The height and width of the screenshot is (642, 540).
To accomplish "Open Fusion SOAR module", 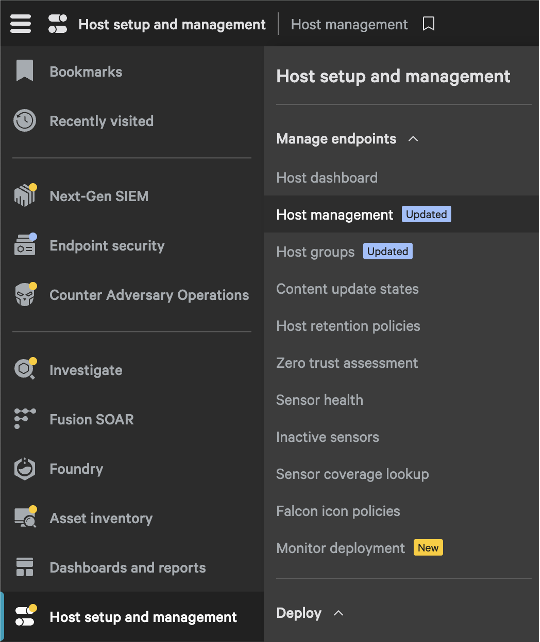I will [x=91, y=419].
